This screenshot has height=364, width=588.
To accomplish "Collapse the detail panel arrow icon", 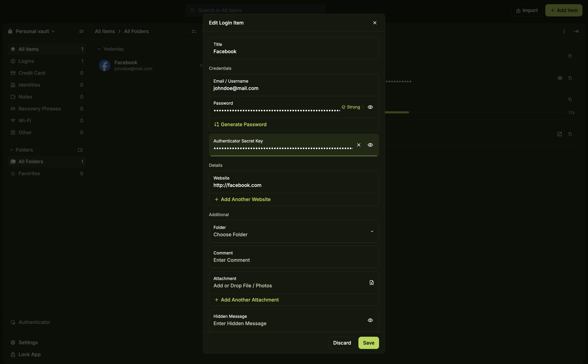I will coord(576,31).
